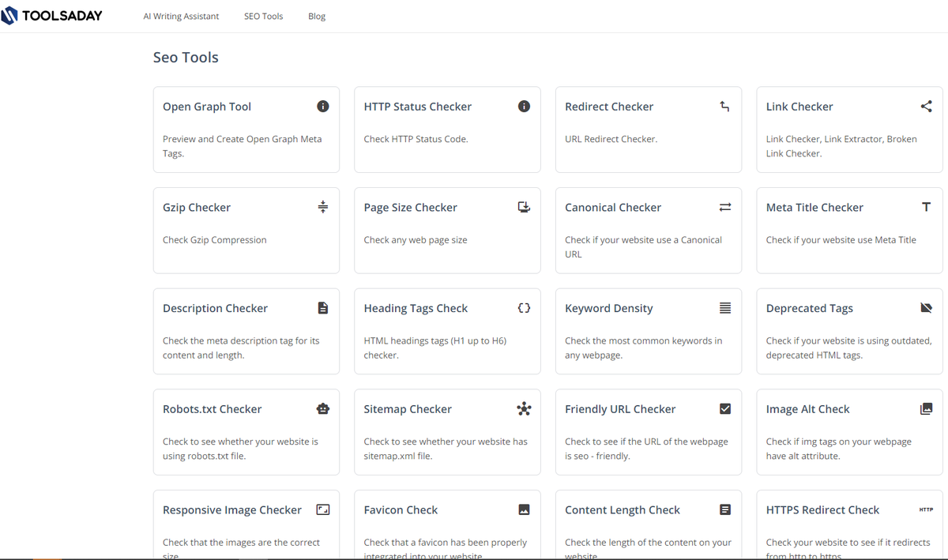Open the Content Length Check title
This screenshot has width=948, height=560.
pos(623,509)
